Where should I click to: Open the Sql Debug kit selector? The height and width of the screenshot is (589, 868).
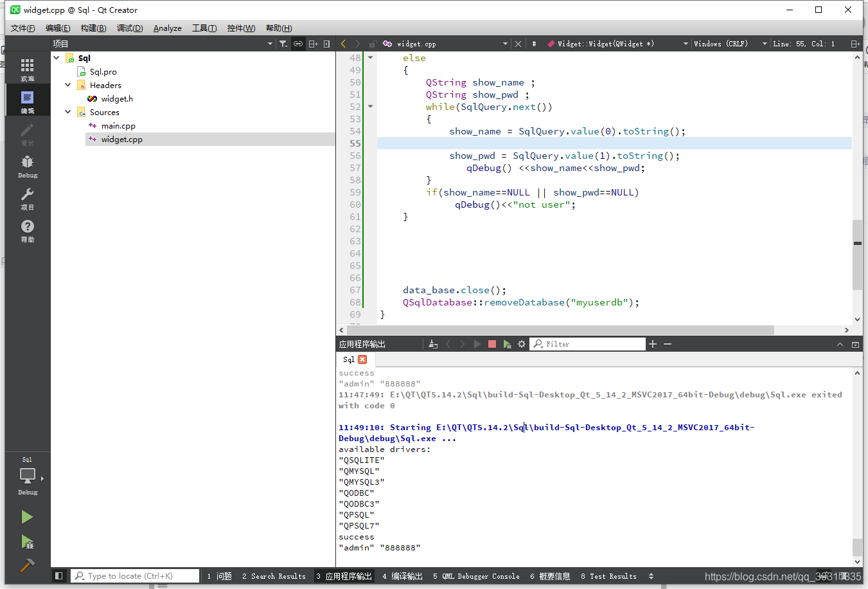27,477
